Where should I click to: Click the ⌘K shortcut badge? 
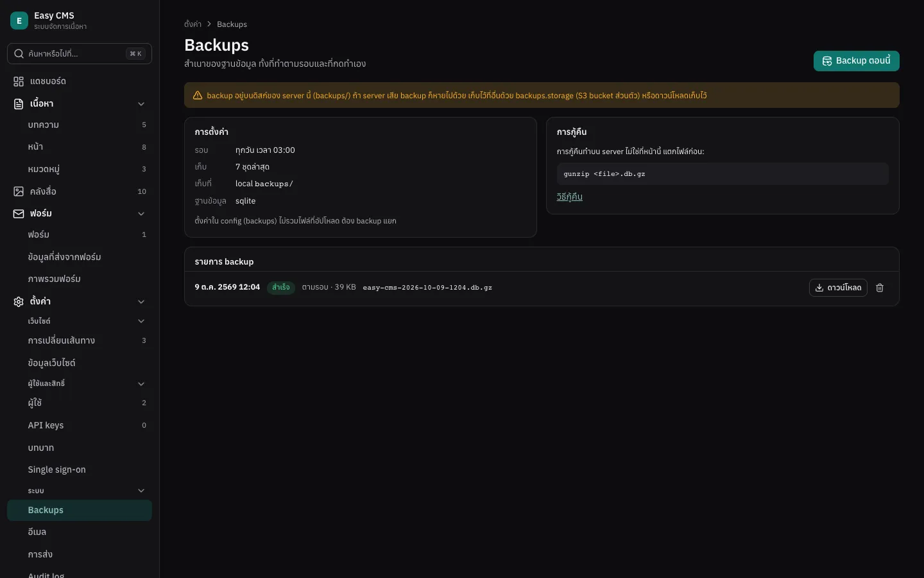click(x=135, y=54)
